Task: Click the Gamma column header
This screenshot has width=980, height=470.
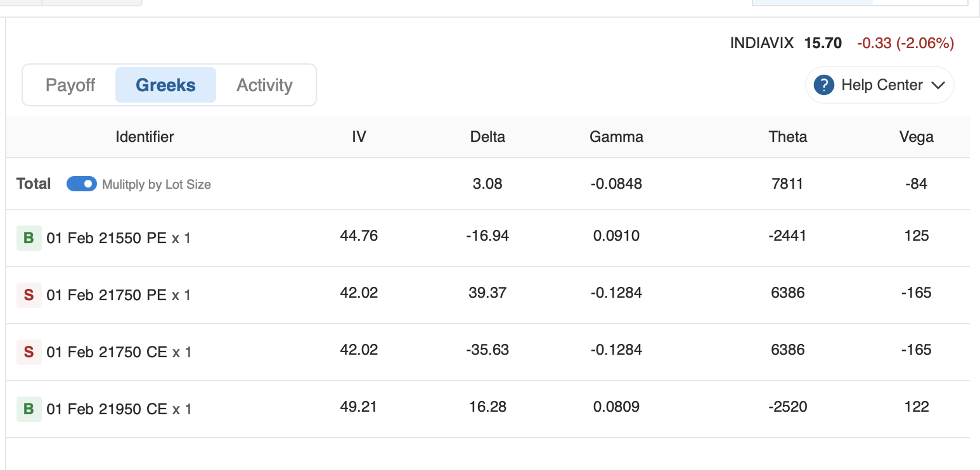Action: pos(616,137)
